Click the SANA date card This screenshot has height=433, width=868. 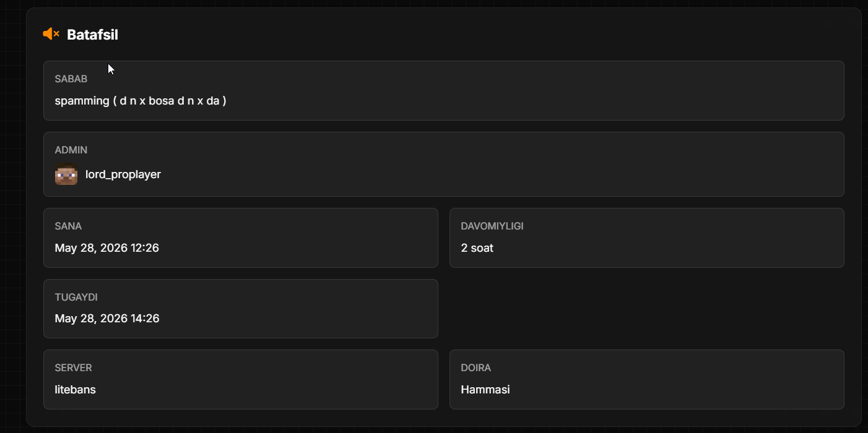point(241,238)
